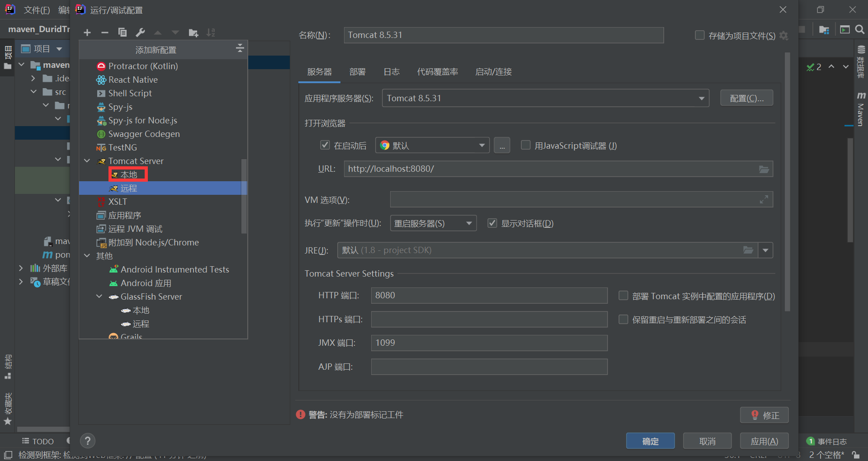Create a new folder with the folder-plus icon
Screen dimensions: 868x461
193,33
